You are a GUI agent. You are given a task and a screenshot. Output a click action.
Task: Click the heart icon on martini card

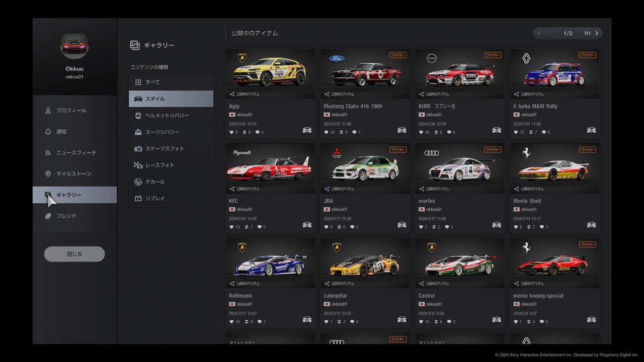(421, 227)
